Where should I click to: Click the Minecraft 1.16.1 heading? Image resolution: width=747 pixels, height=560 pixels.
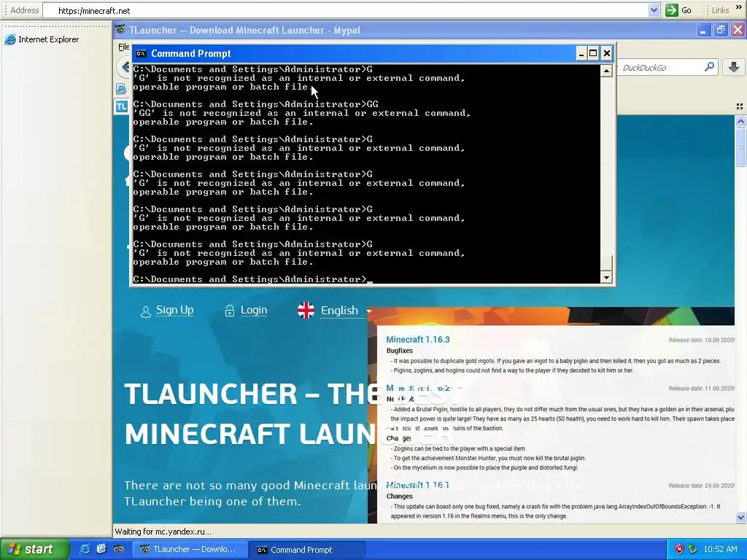(418, 485)
